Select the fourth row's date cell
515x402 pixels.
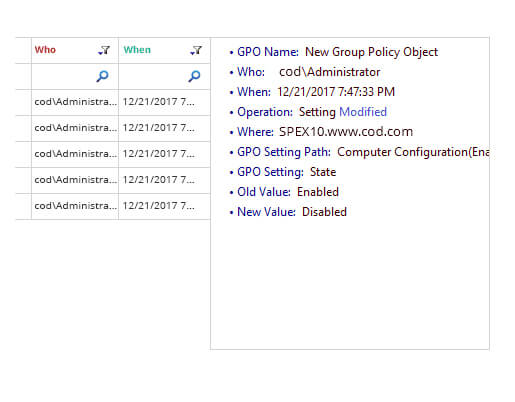pyautogui.click(x=158, y=180)
